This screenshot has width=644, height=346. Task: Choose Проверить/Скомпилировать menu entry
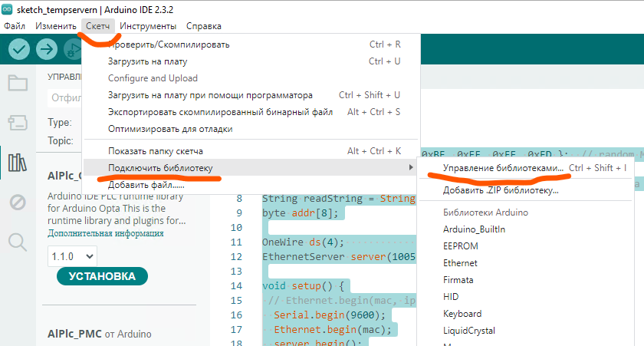tap(251, 44)
